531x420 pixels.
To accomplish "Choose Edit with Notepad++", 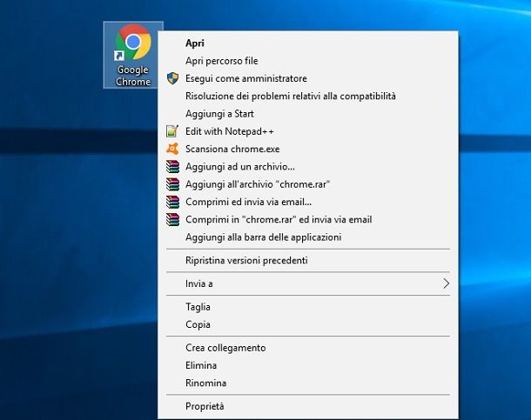I will pos(308,131).
